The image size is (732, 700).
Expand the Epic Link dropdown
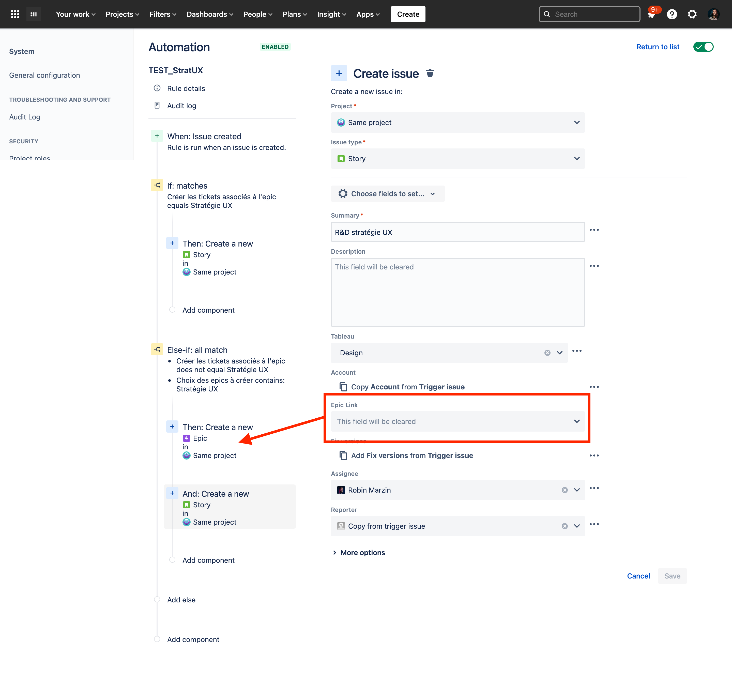pos(458,421)
